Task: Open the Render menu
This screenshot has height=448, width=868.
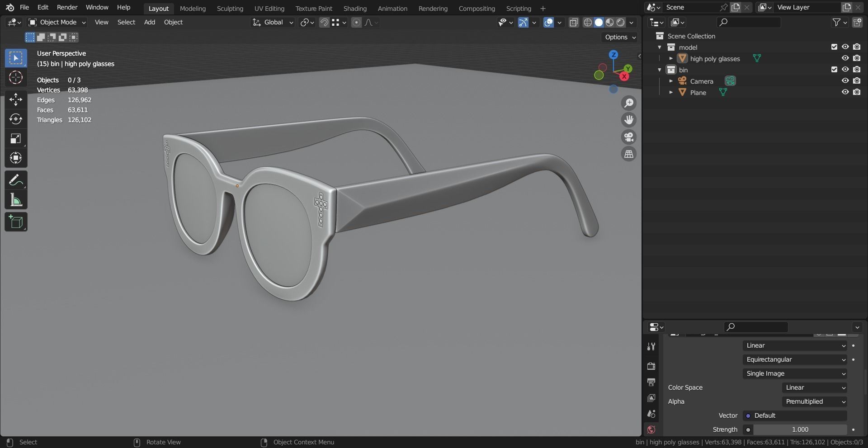Action: [x=67, y=8]
